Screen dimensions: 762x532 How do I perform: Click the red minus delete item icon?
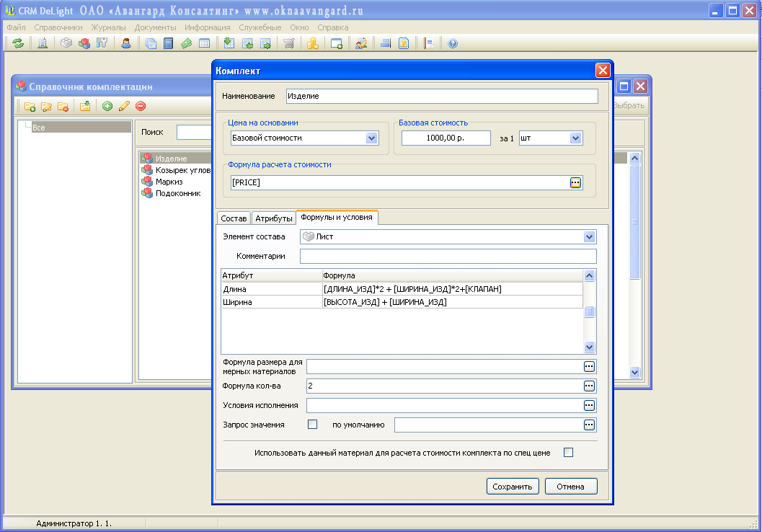pyautogui.click(x=141, y=107)
